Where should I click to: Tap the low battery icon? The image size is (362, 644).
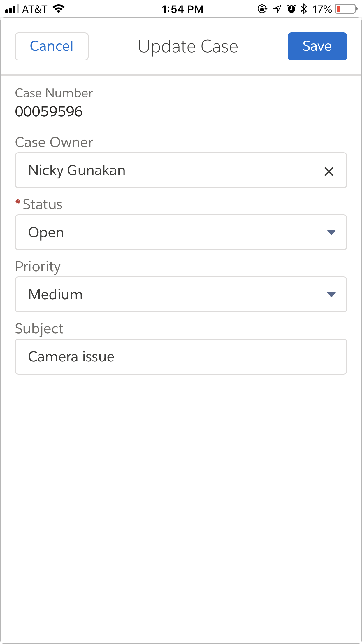click(x=346, y=9)
